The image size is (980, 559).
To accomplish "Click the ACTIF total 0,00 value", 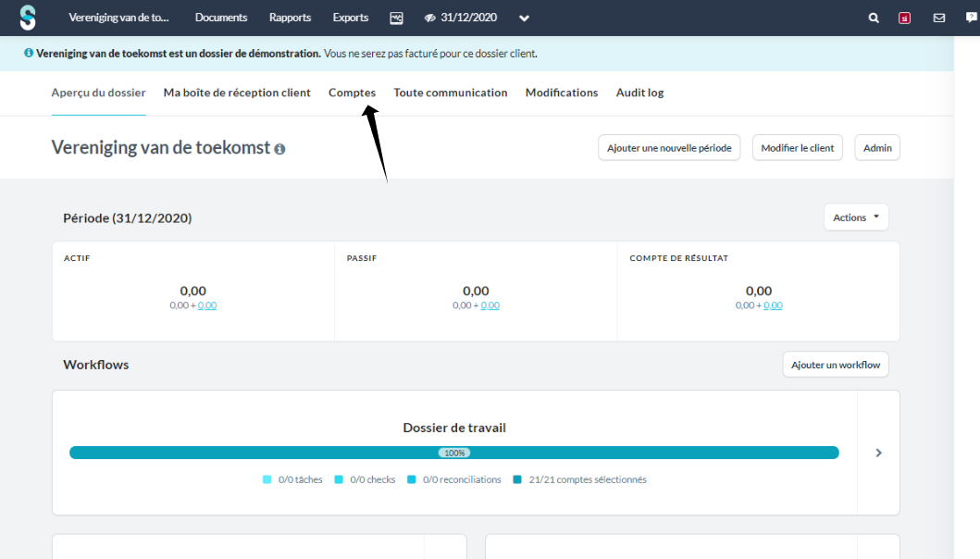I will pos(193,291).
